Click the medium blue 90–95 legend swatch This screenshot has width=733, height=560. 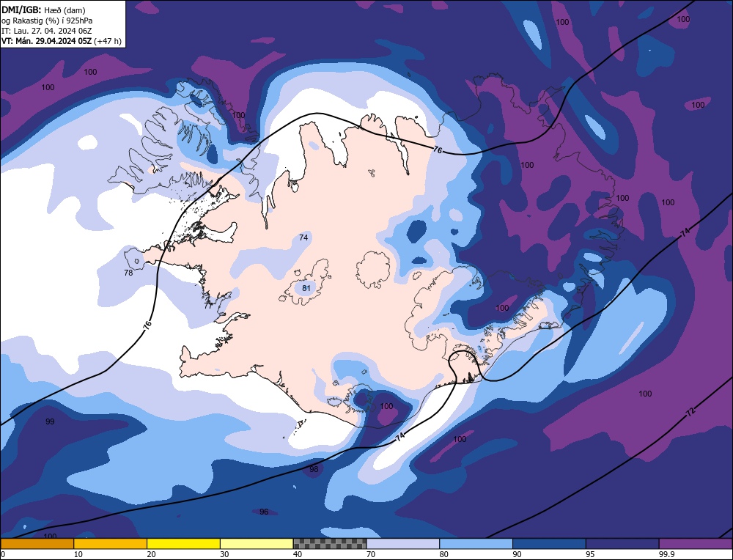pyautogui.click(x=549, y=544)
